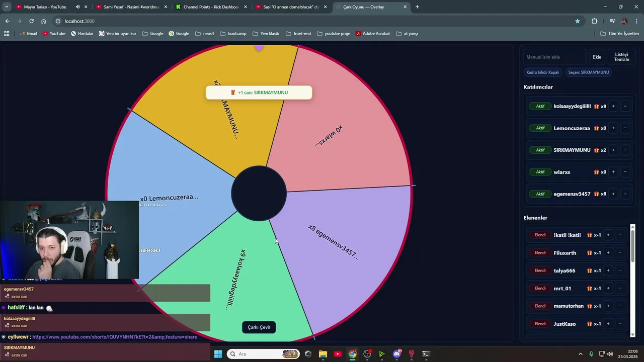This screenshot has width=644, height=362.
Task: Click plus for eliminated !katil !katil
Action: 608,235
